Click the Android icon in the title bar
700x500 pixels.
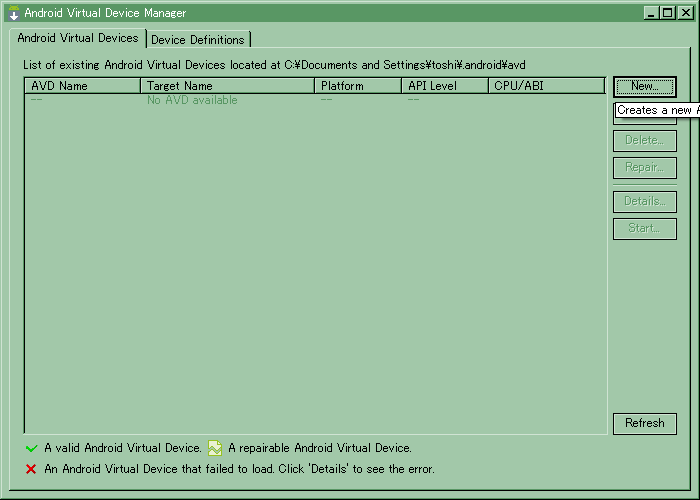tap(14, 13)
